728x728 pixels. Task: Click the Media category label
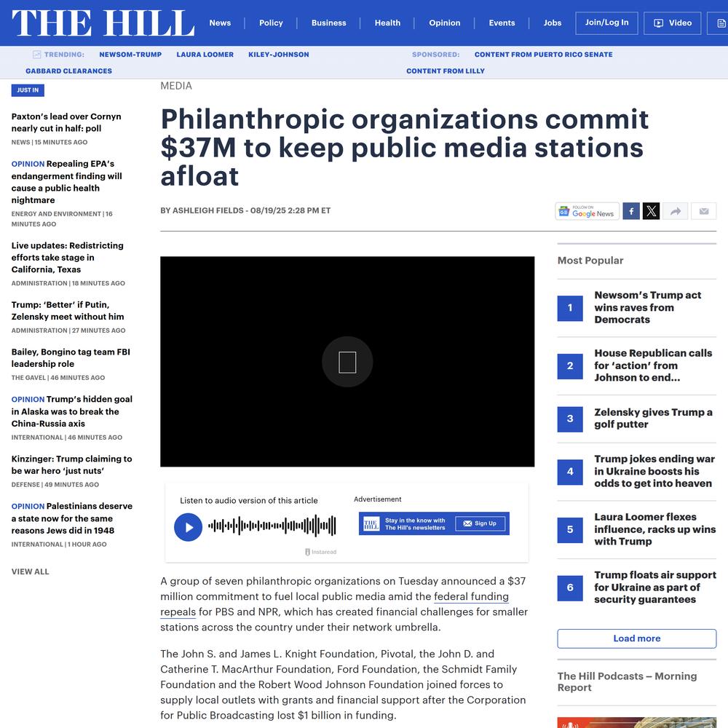click(x=176, y=86)
